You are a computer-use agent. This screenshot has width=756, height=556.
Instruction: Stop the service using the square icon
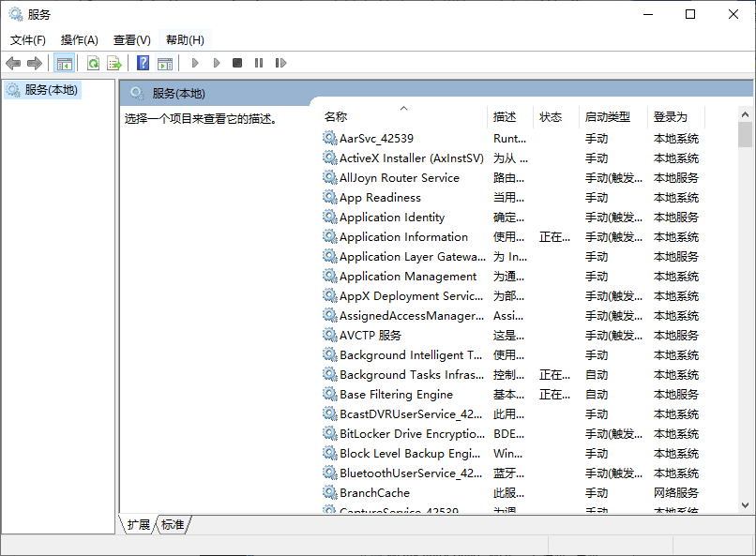[x=238, y=63]
